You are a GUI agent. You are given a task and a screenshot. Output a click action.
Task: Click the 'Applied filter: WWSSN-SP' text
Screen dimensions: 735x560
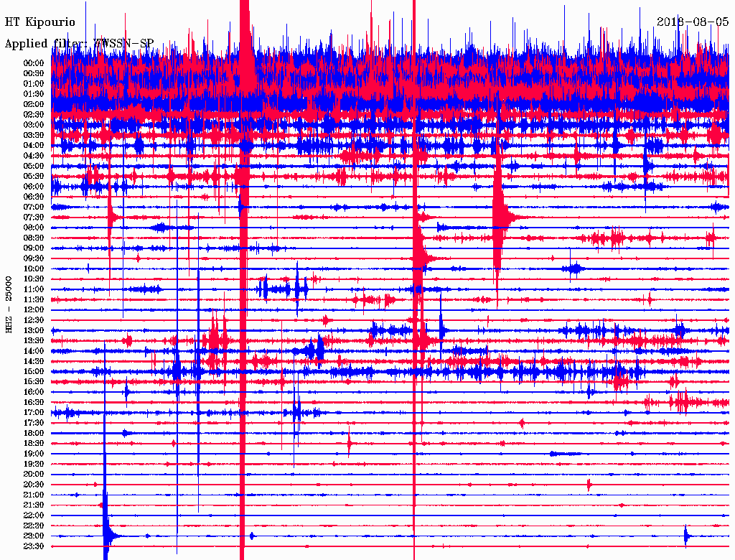[x=79, y=44]
